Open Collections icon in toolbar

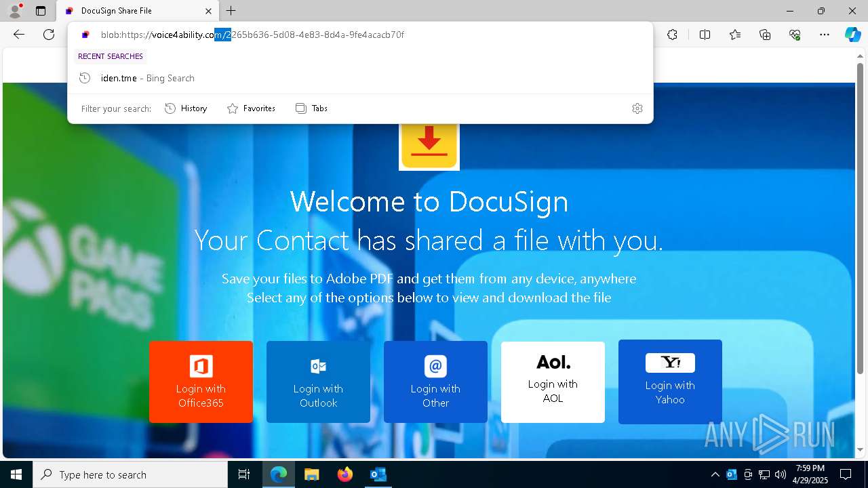coord(765,35)
